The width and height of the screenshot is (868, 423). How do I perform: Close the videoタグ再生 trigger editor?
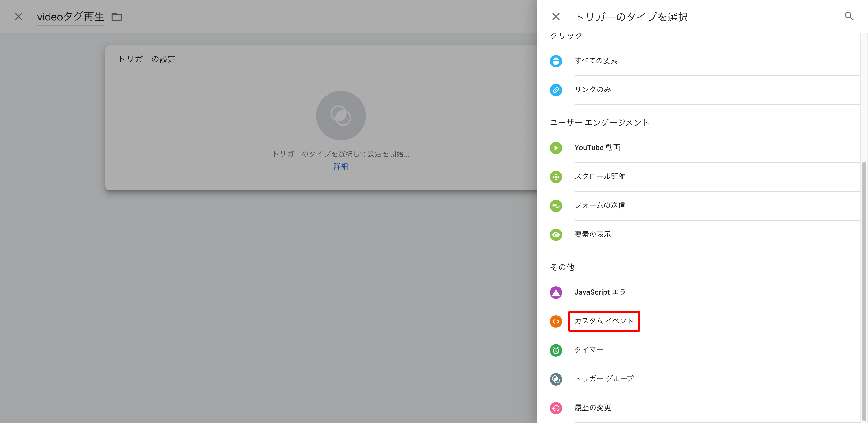19,17
